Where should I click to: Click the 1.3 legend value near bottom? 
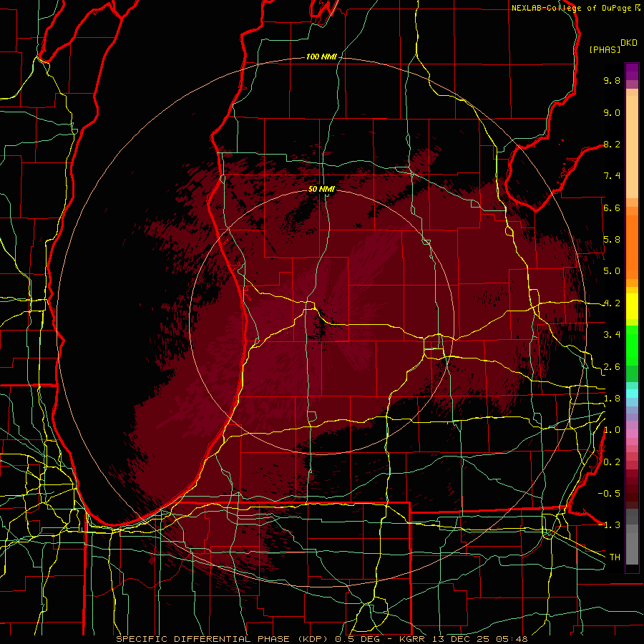click(x=612, y=525)
